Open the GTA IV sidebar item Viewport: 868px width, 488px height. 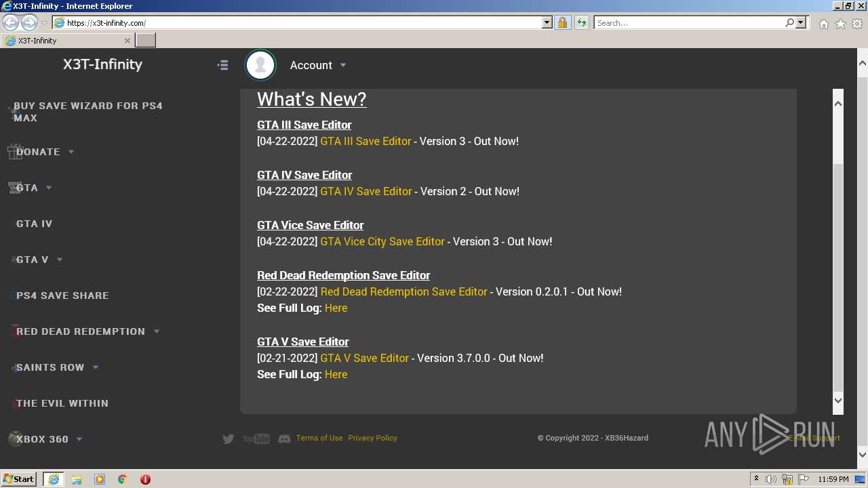(34, 224)
